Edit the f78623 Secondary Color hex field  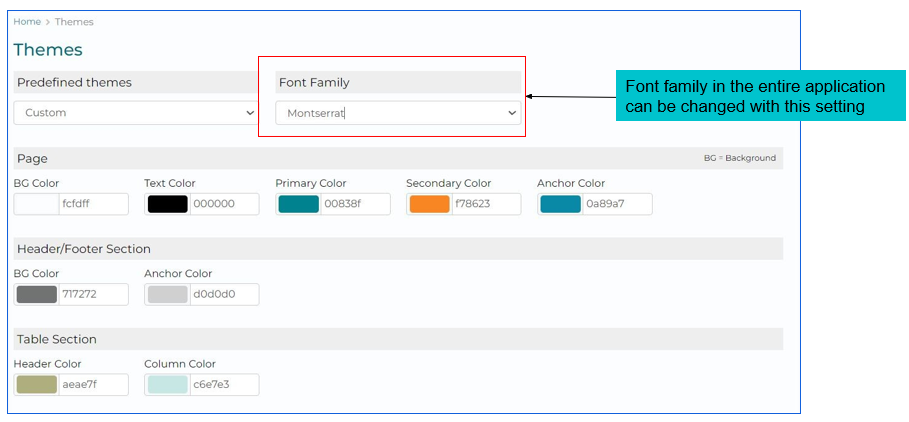tap(485, 204)
